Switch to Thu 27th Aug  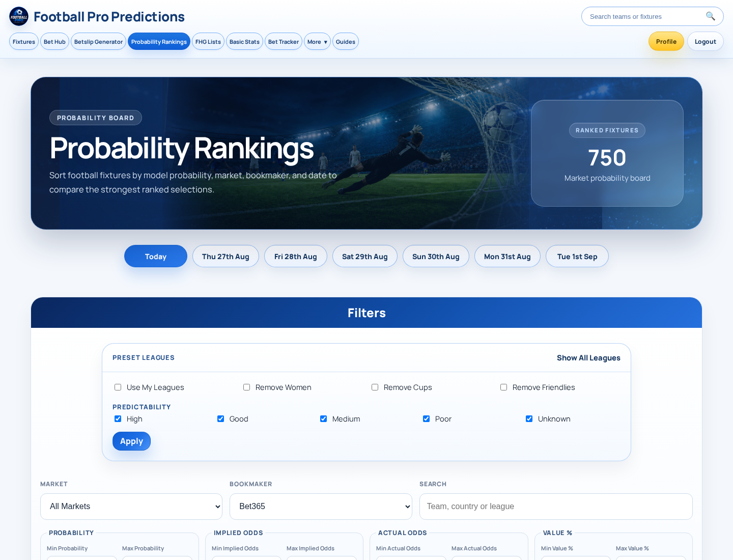pos(225,256)
